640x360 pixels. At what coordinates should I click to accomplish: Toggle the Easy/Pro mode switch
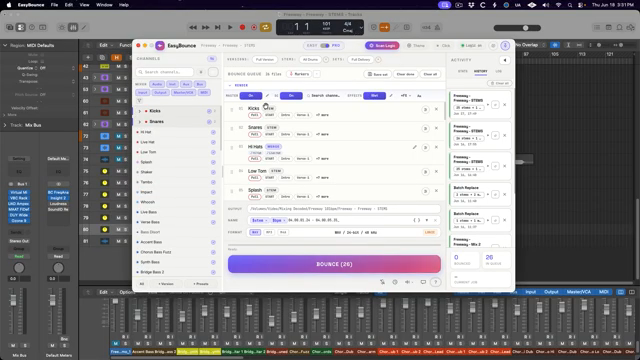coord(324,46)
